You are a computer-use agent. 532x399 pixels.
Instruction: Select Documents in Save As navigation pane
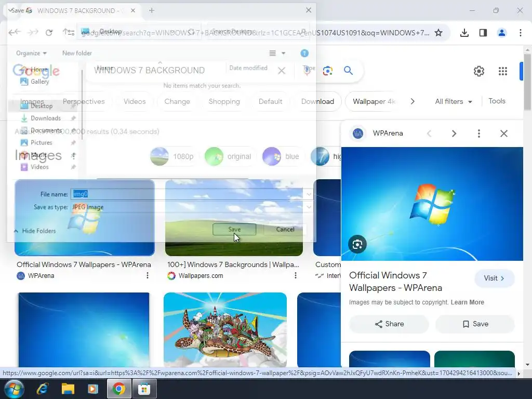46,130
